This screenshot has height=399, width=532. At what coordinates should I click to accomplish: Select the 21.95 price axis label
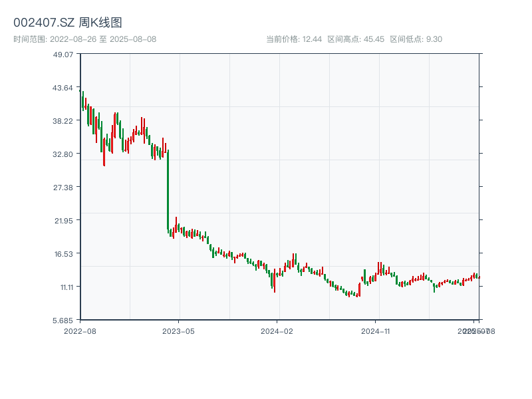(63, 220)
